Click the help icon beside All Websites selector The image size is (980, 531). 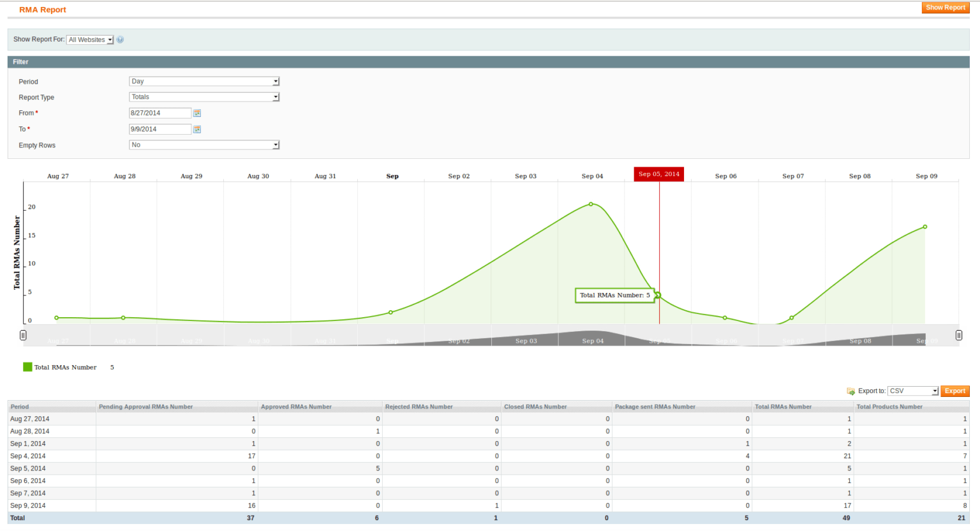(120, 40)
